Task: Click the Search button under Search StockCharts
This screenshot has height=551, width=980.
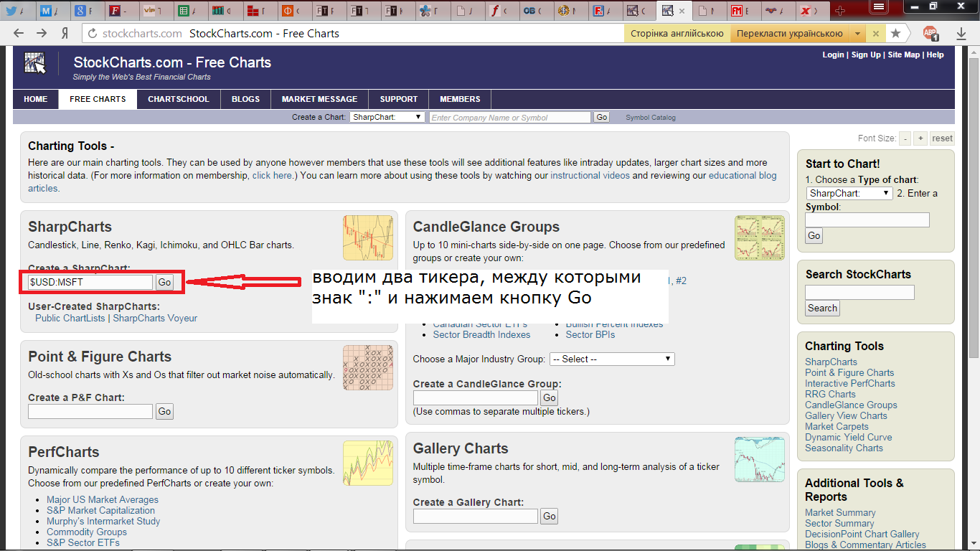Action: [x=822, y=308]
